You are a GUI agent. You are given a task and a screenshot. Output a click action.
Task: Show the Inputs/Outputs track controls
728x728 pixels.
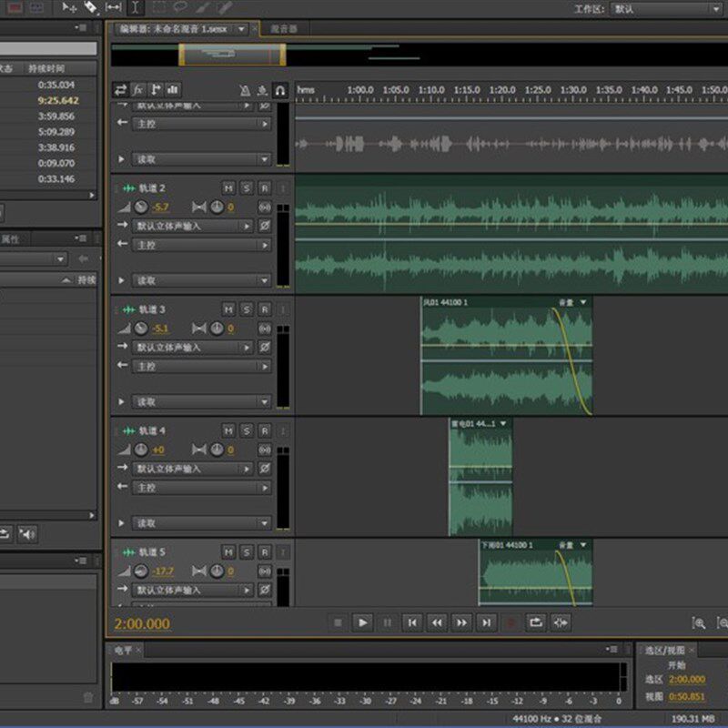[121, 89]
